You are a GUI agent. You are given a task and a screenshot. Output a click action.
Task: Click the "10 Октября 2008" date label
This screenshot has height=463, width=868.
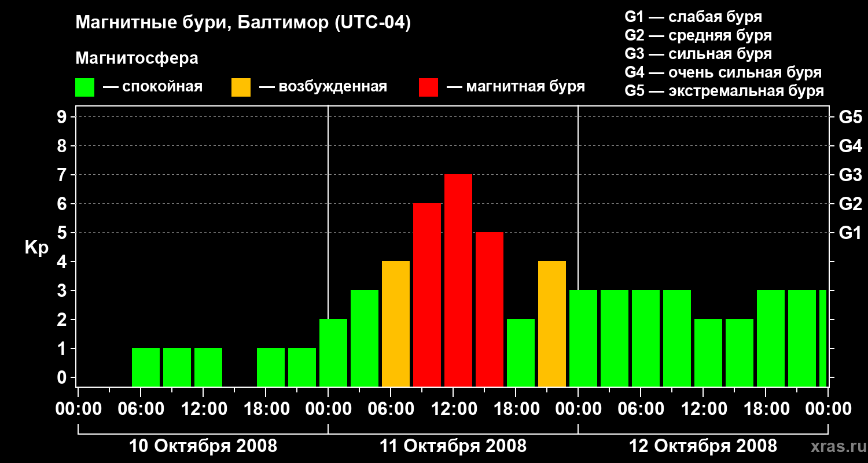pyautogui.click(x=203, y=446)
